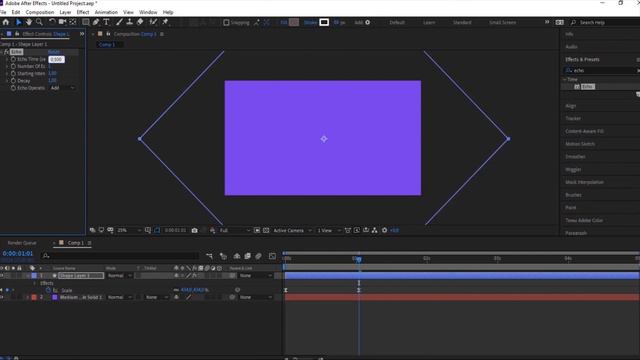Select the Brush tool
Image resolution: width=640 pixels, height=360 pixels.
119,22
